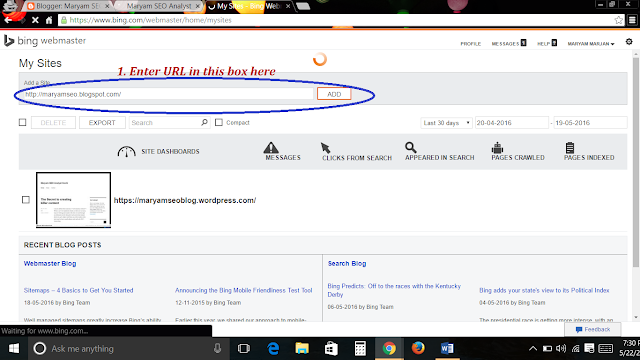This screenshot has width=640, height=360.
Task: Open Task View in the taskbar
Action: click(x=244, y=349)
